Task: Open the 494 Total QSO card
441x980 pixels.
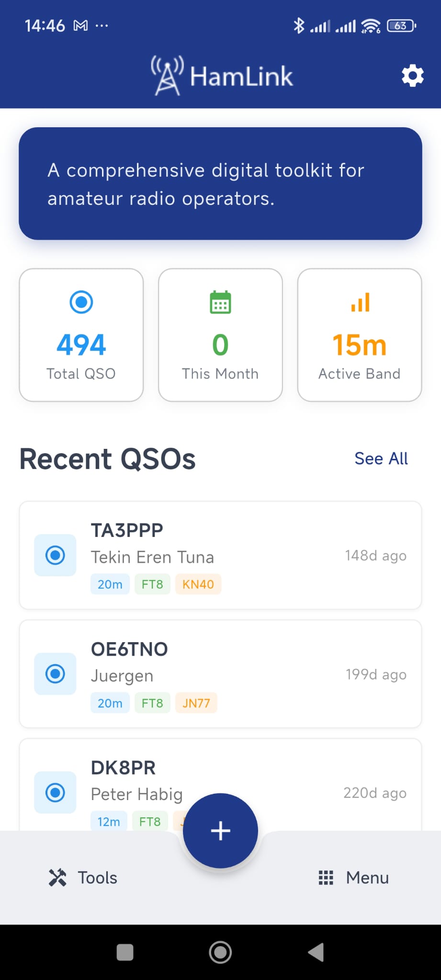Action: click(81, 335)
